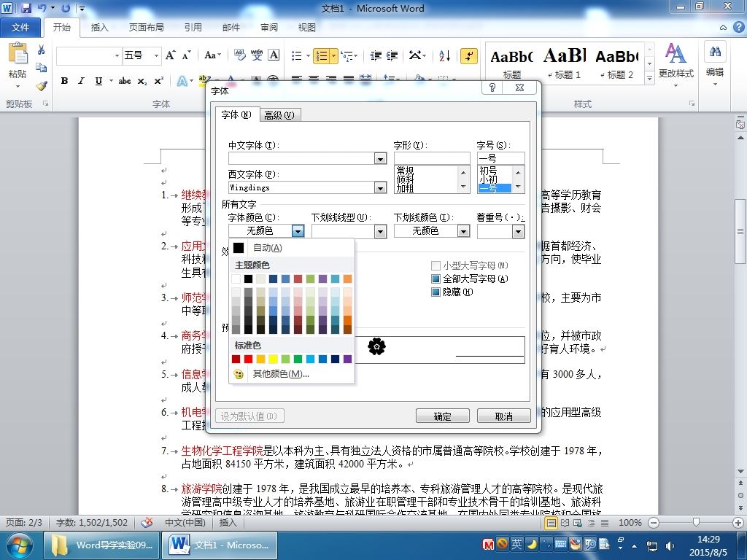The image size is (747, 560).
Task: Check the 全部大写字母 checkbox
Action: click(436, 279)
